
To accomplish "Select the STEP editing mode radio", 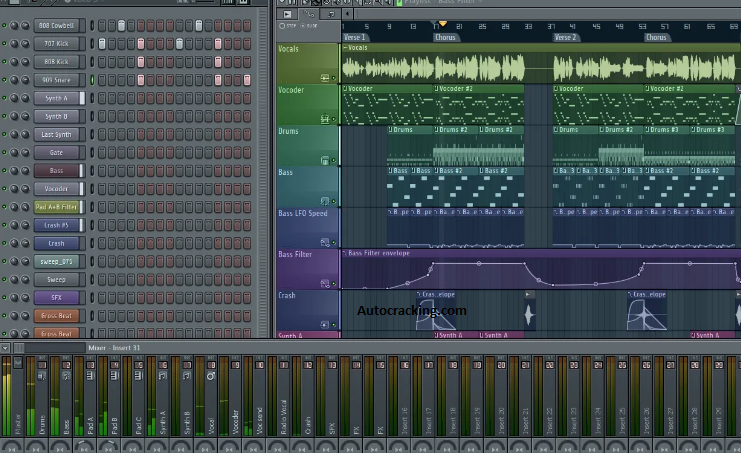I will [x=282, y=26].
